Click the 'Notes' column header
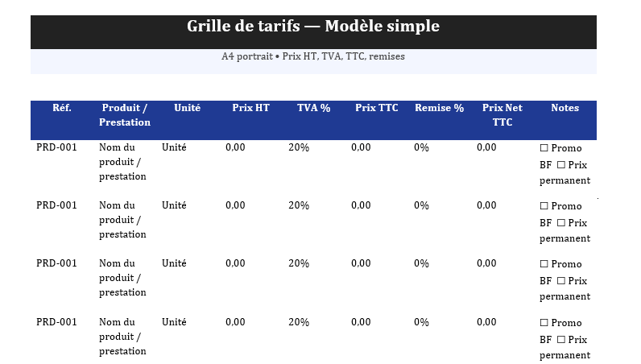This screenshot has height=364, width=641. (564, 108)
